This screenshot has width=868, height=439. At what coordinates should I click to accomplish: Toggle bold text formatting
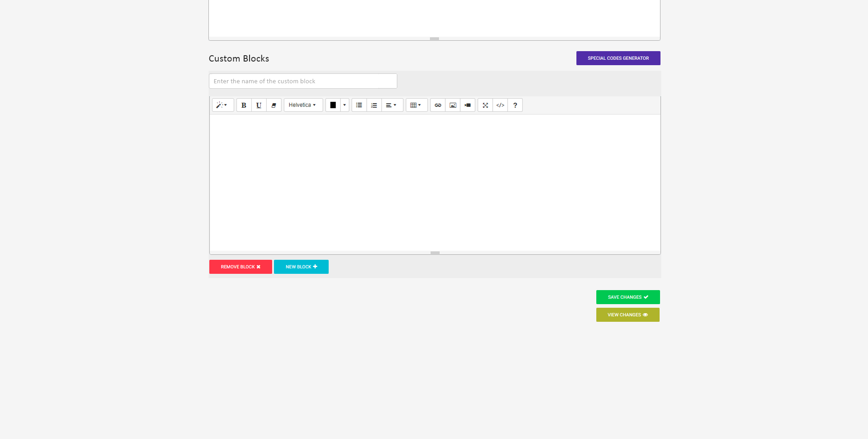[244, 105]
